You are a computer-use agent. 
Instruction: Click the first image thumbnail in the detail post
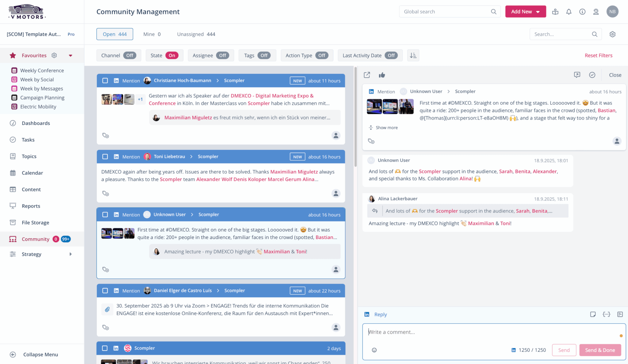point(374,106)
